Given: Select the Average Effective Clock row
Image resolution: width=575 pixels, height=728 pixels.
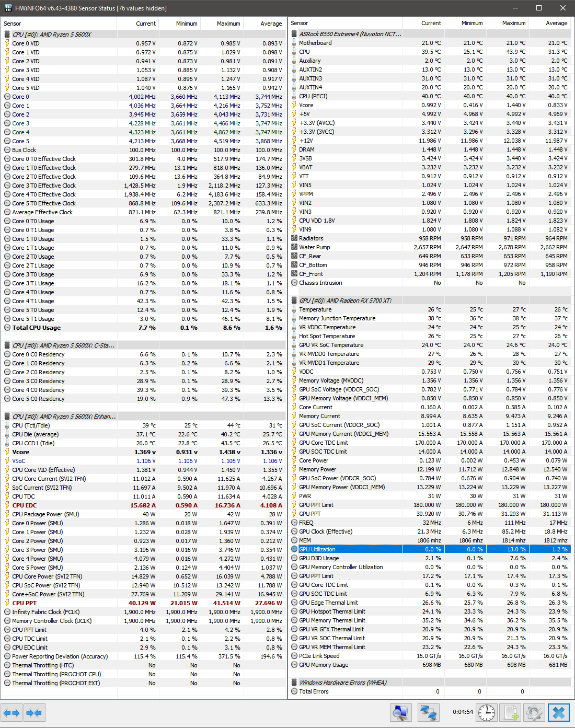Looking at the screenshot, I should click(143, 212).
